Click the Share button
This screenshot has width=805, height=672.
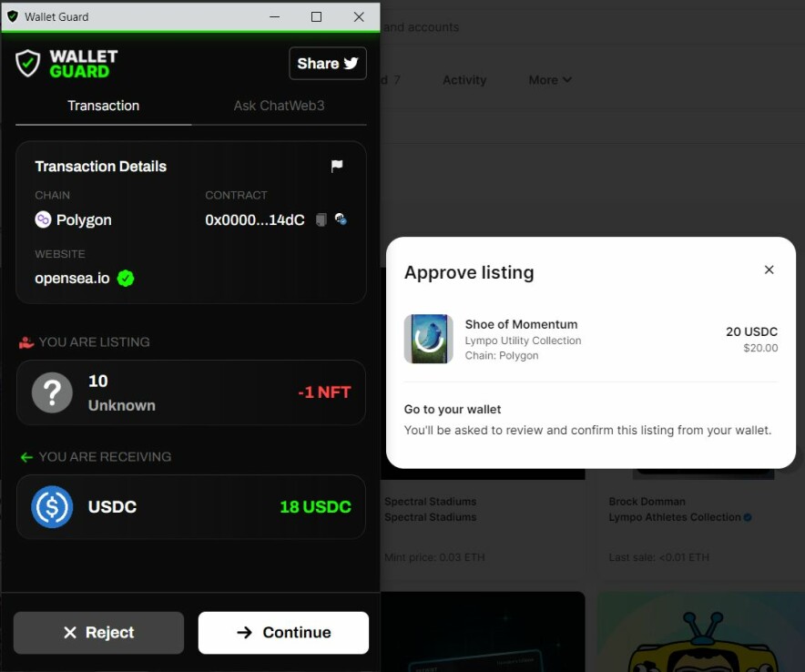(x=327, y=63)
